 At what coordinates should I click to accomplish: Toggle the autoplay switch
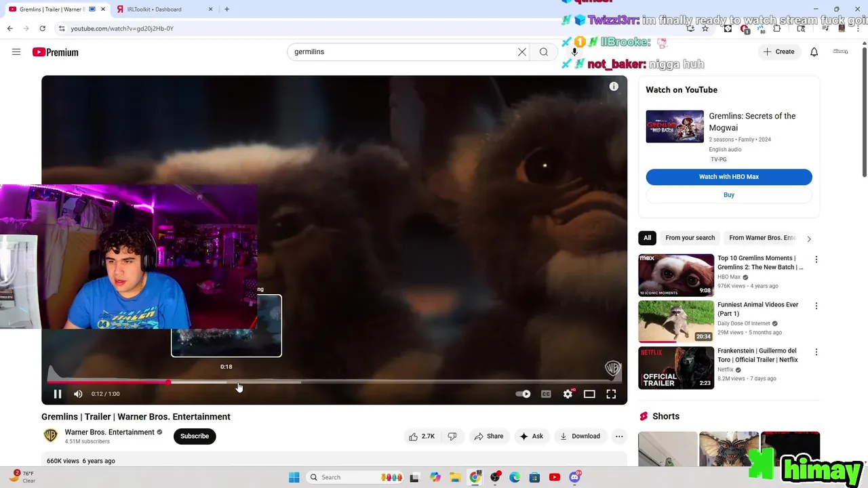[524, 394]
